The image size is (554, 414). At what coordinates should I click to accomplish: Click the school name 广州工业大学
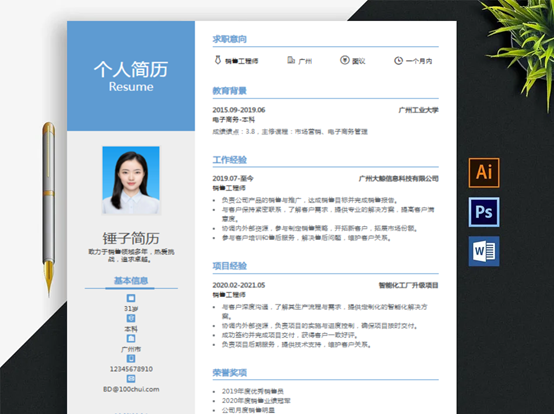tap(418, 110)
